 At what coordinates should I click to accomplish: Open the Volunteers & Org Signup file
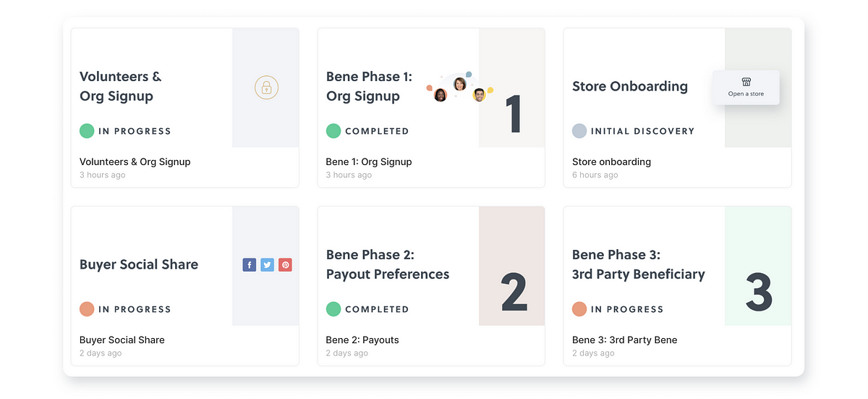pos(135,161)
